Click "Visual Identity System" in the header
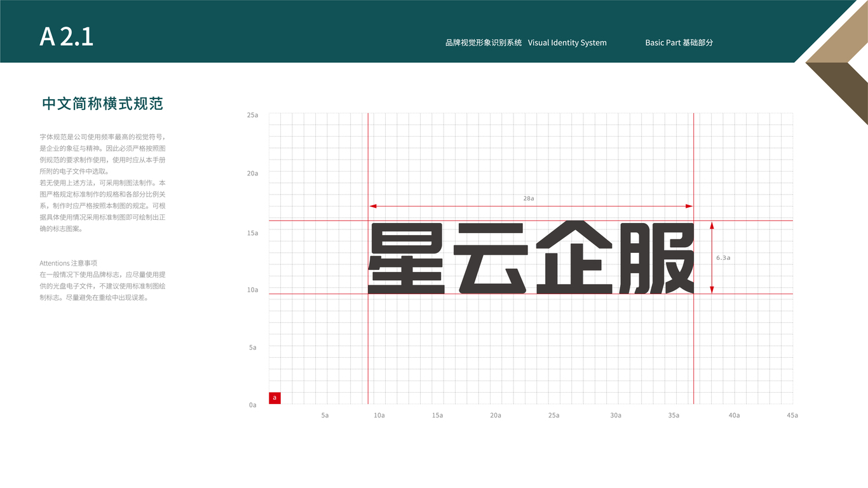 pyautogui.click(x=567, y=43)
